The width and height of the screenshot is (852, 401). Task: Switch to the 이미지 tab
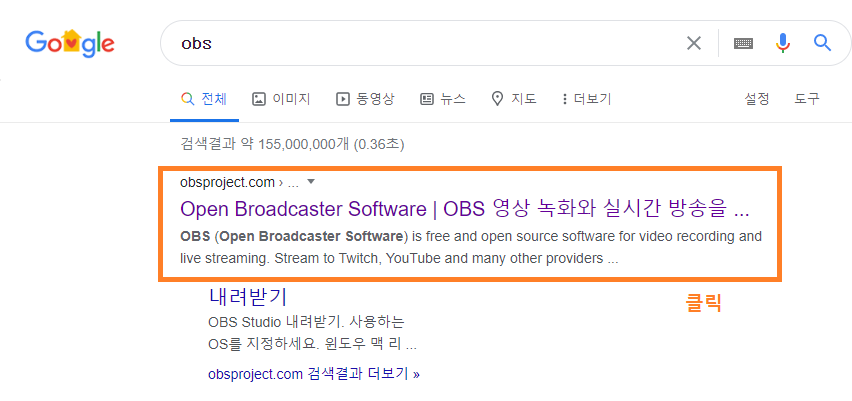click(x=281, y=99)
